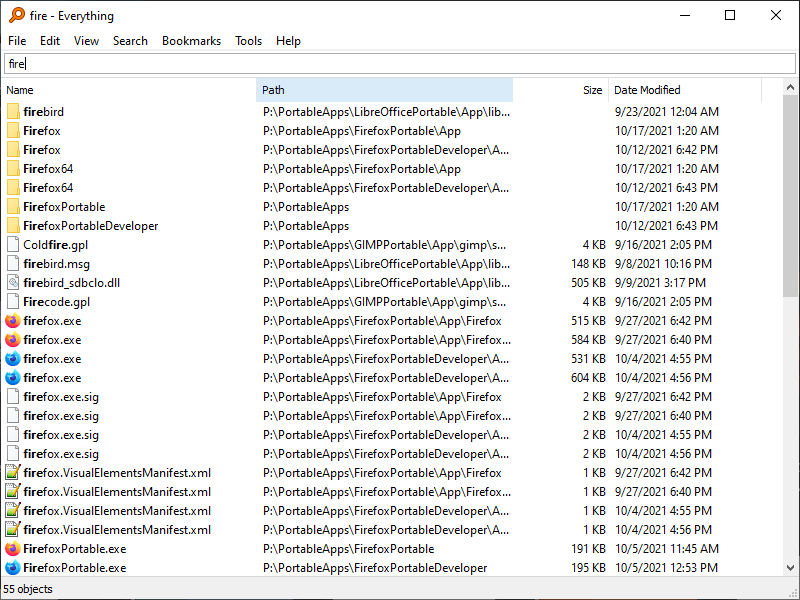Click the first firefox.VisualElementsManifest.xml icon
Screen dimensions: 800x600
(x=13, y=473)
